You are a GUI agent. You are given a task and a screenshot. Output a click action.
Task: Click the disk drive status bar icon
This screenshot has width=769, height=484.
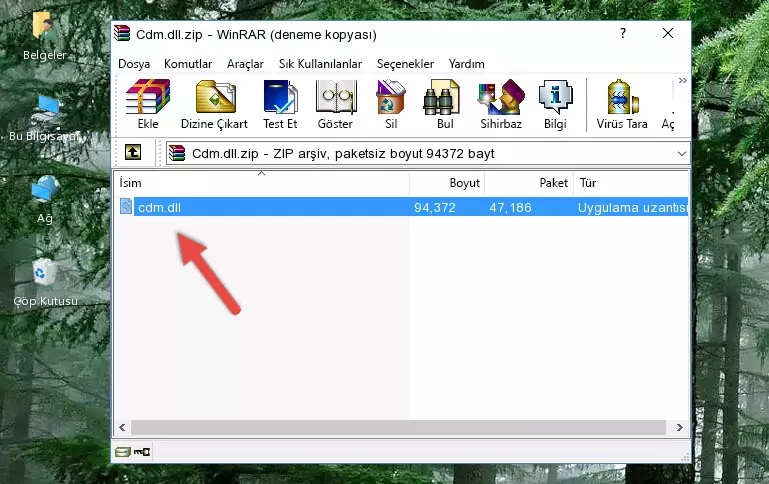tap(123, 452)
